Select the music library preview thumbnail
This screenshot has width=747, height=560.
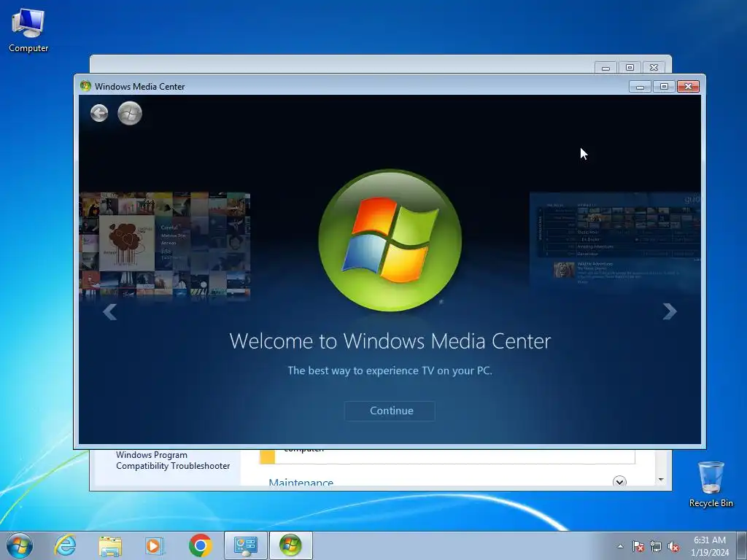(x=165, y=245)
